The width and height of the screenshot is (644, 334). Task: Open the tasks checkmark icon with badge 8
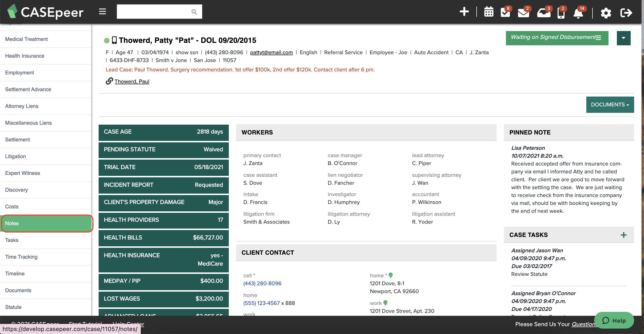[x=505, y=12]
